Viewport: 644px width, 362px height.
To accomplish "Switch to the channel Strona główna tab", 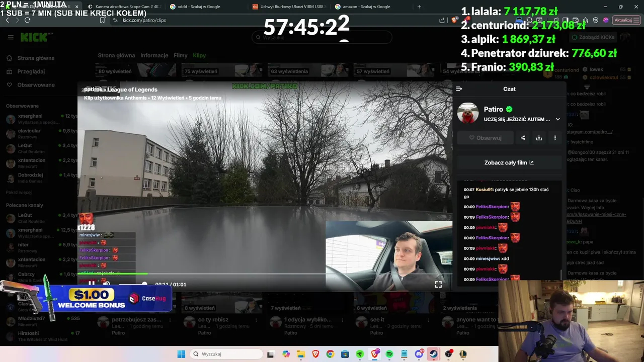I will 116,55.
